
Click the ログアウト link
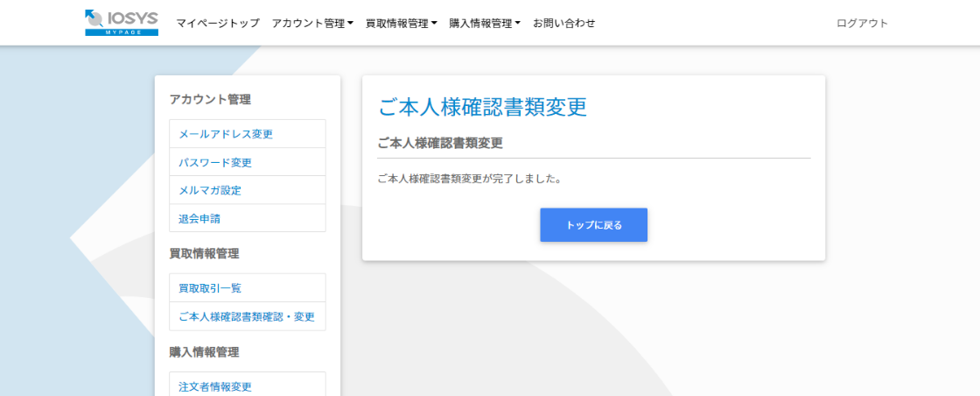click(x=862, y=24)
